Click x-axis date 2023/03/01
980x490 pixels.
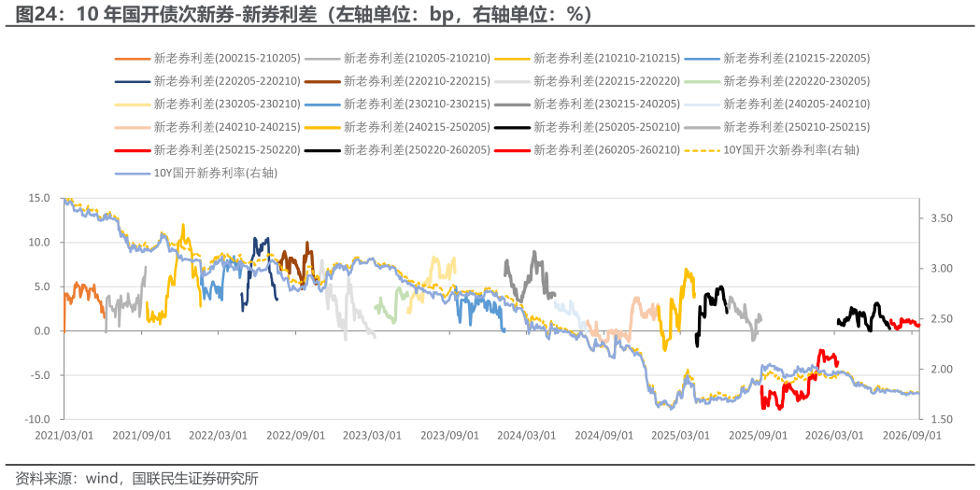pyautogui.click(x=372, y=436)
